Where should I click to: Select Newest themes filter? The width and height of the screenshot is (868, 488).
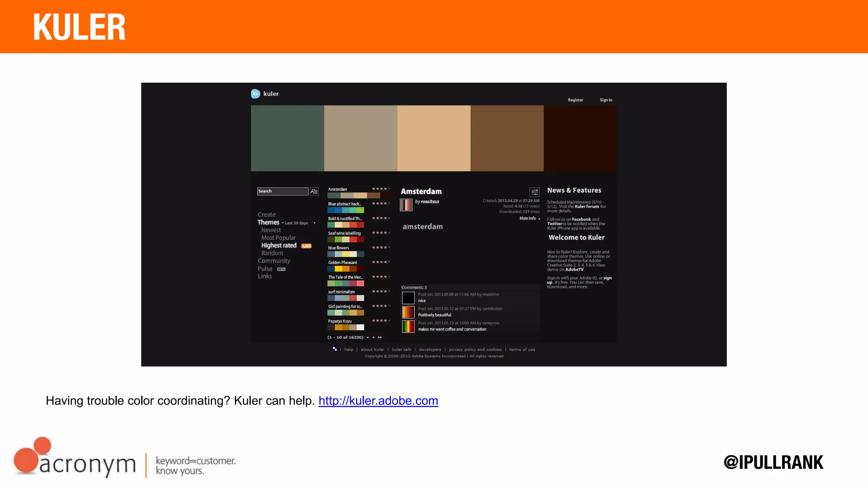[271, 230]
